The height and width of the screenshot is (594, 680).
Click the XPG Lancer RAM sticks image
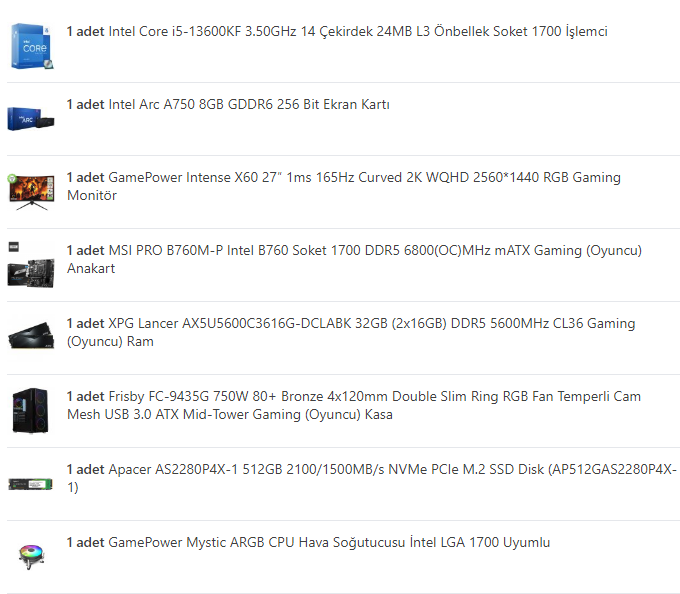click(31, 336)
